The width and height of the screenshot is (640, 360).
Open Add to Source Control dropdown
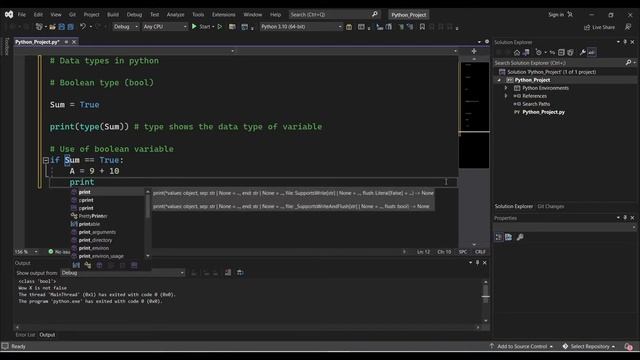pyautogui.click(x=522, y=347)
